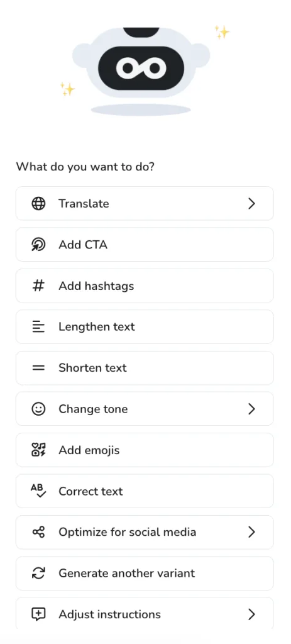Click the share nodes icon for social media

pos(38,532)
